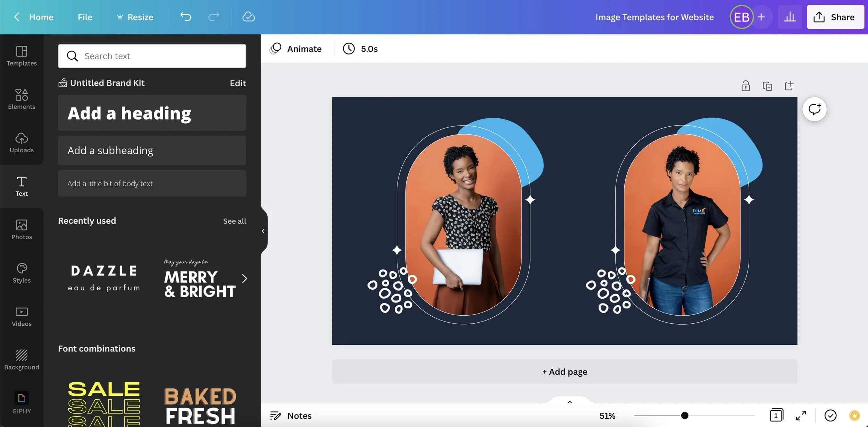Open the grid view page counter icon
The image size is (868, 427).
[x=776, y=415]
